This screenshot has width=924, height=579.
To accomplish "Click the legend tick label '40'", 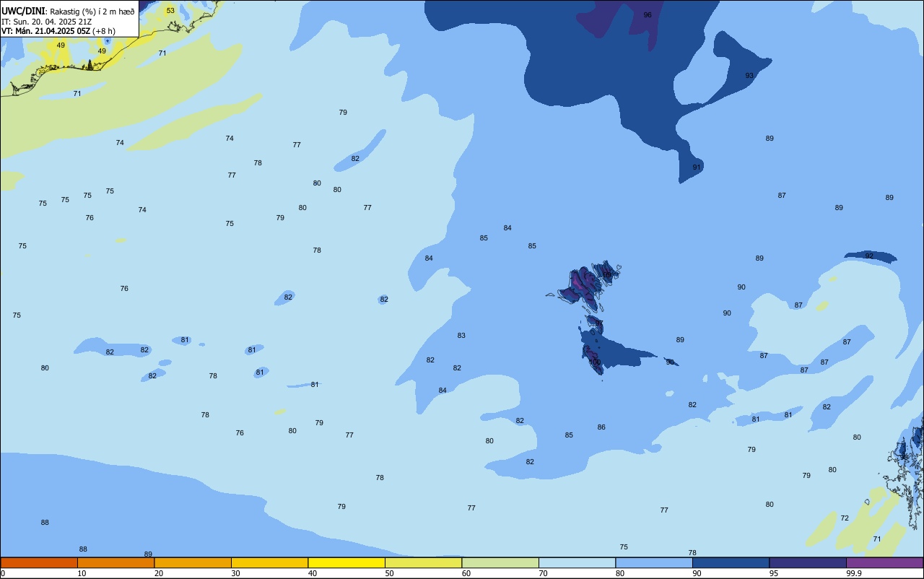I will click(x=313, y=573).
